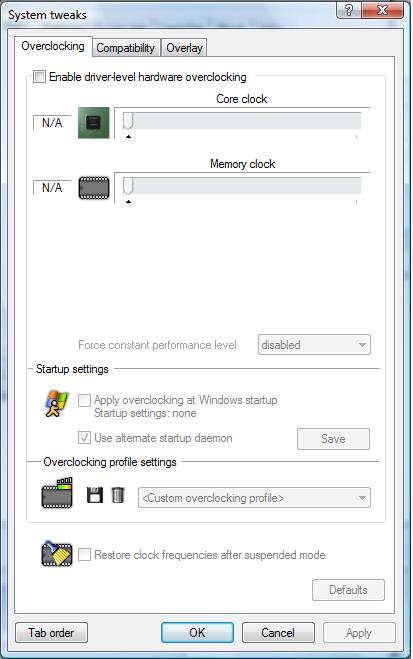
Task: Delete profile with the trash can icon
Action: click(x=118, y=495)
